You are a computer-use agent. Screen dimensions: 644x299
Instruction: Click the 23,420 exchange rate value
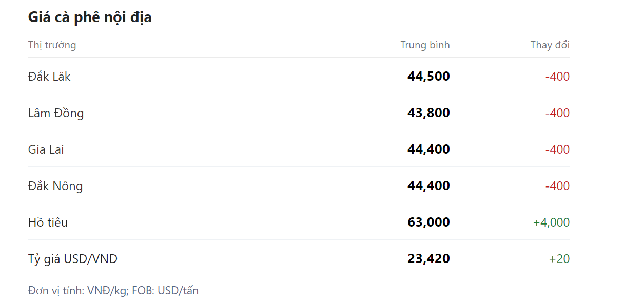coord(428,259)
